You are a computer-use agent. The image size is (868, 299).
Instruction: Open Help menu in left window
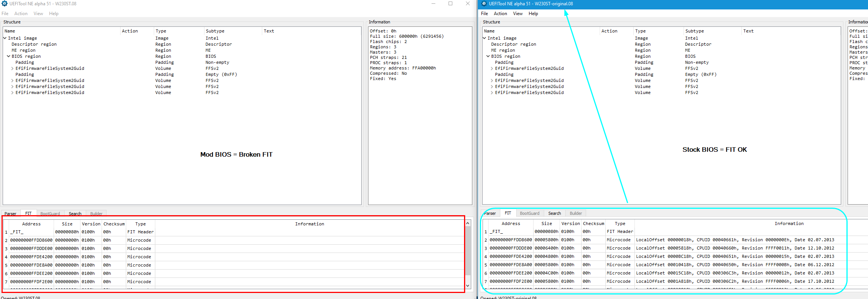coord(54,14)
